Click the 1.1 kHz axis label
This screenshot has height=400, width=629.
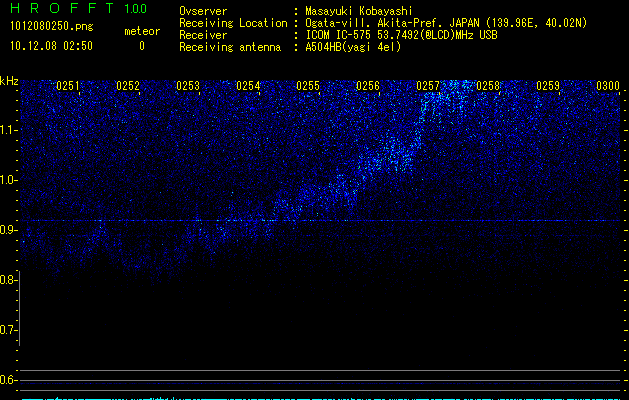pos(8,130)
